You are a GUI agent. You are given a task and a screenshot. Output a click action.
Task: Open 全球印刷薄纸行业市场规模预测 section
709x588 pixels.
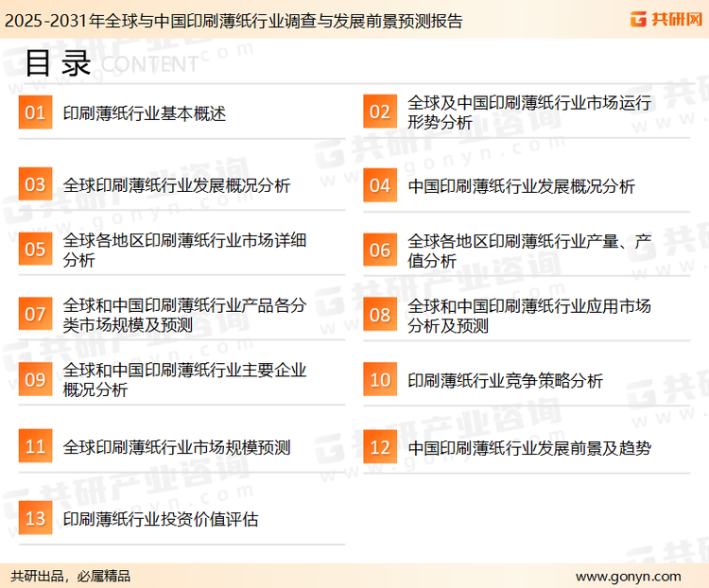[177, 447]
